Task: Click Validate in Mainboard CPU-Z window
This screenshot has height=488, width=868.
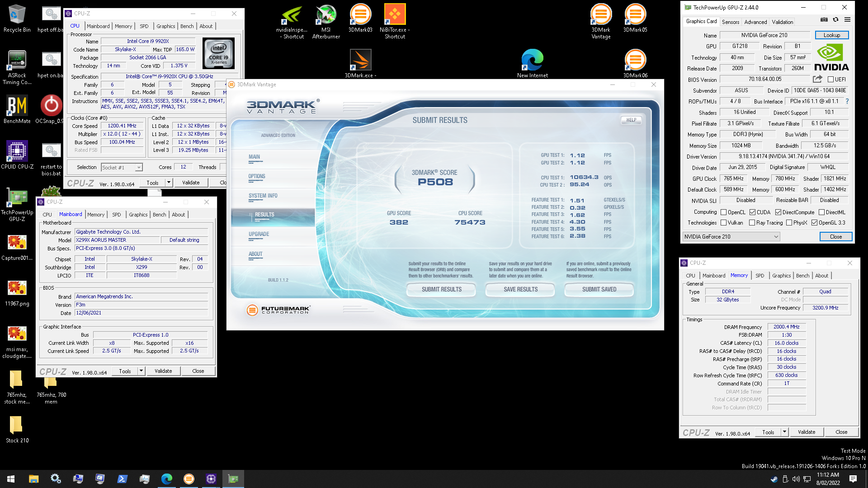Action: pos(163,371)
